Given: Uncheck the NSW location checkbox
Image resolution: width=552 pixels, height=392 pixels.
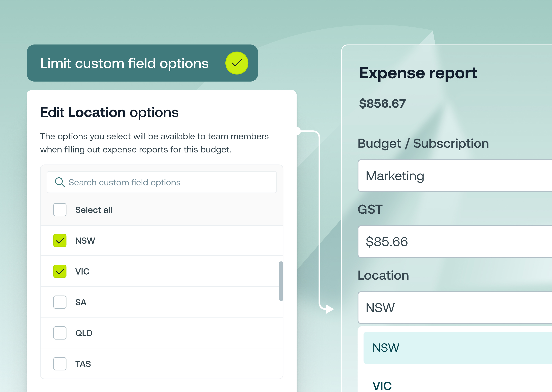Looking at the screenshot, I should click(x=60, y=240).
